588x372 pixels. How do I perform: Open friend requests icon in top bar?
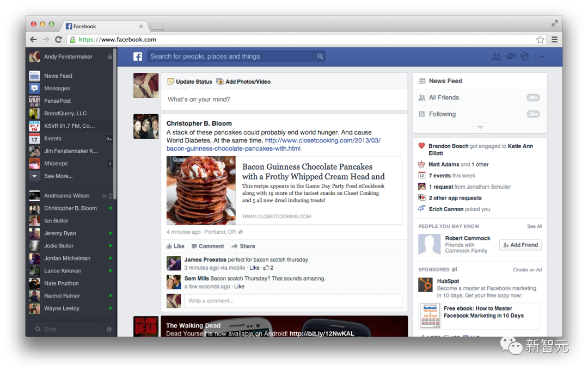496,57
